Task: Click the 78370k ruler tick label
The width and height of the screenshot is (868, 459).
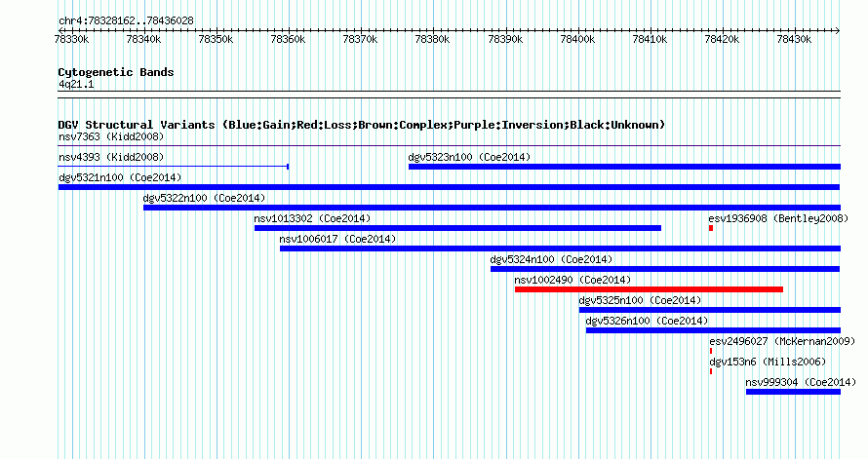Action: point(361,39)
